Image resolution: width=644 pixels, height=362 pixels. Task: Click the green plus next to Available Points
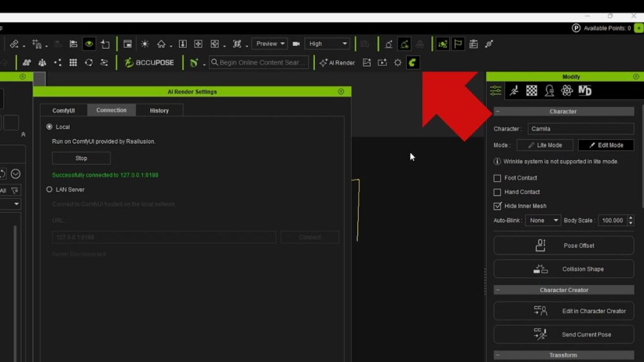pyautogui.click(x=639, y=28)
